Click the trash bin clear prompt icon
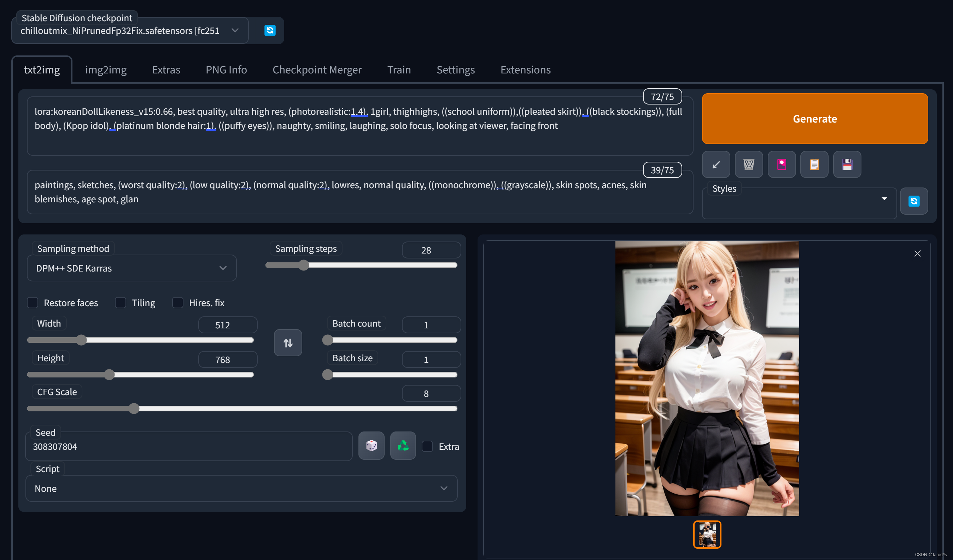 (748, 165)
